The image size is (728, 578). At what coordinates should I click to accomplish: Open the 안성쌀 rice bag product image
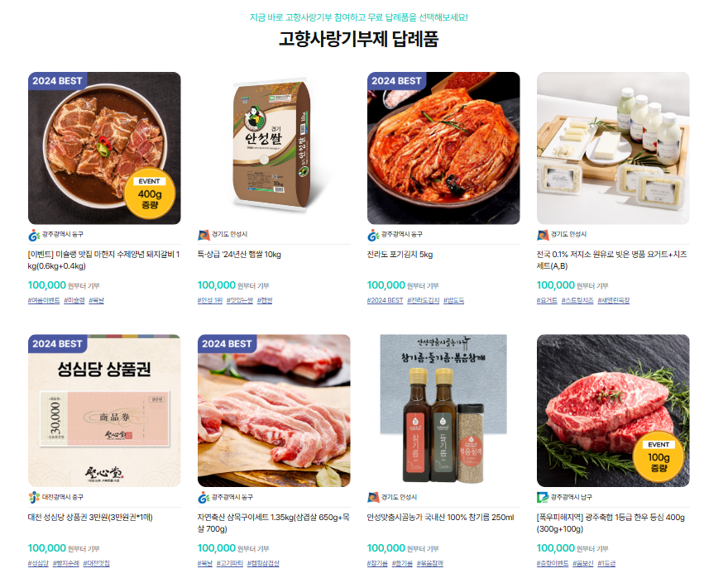tap(274, 148)
